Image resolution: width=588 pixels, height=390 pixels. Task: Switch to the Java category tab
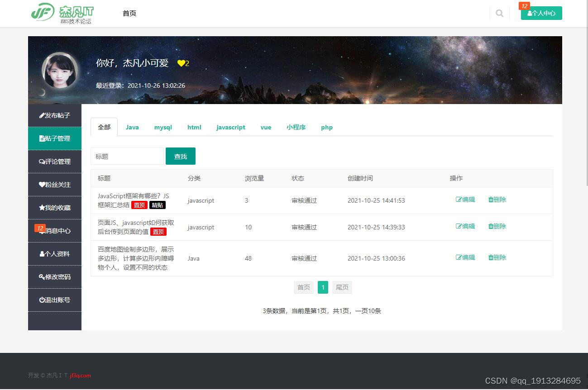click(x=132, y=127)
